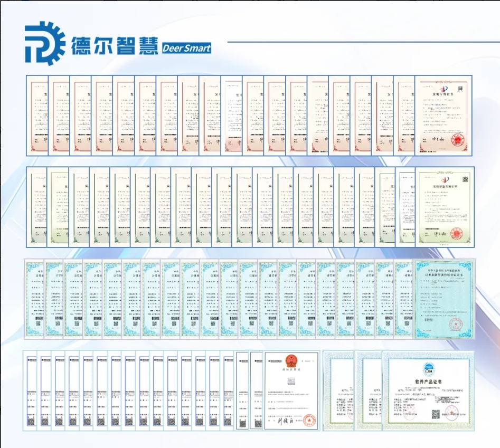Click the blue gear-shaped Deer Smart logo

[x=45, y=43]
